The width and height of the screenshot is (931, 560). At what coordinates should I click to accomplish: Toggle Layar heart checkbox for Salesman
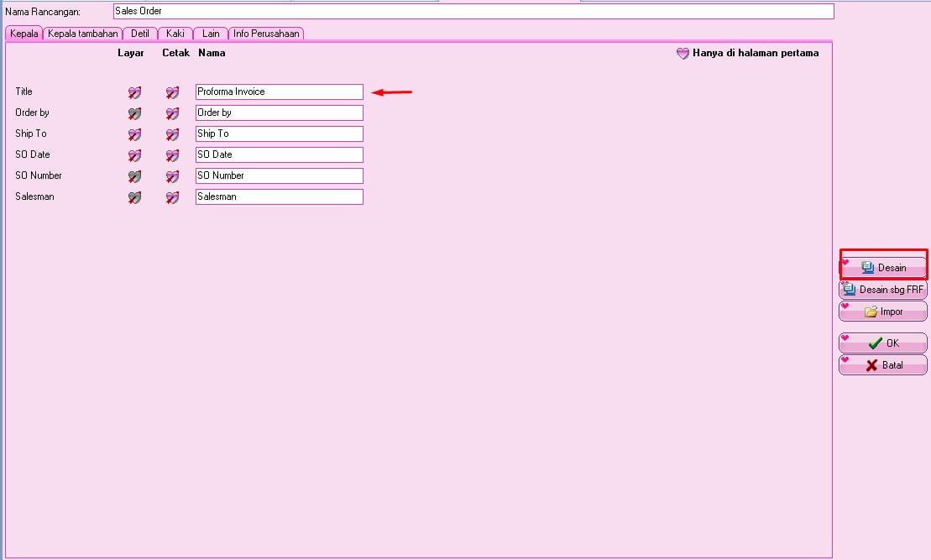point(135,198)
